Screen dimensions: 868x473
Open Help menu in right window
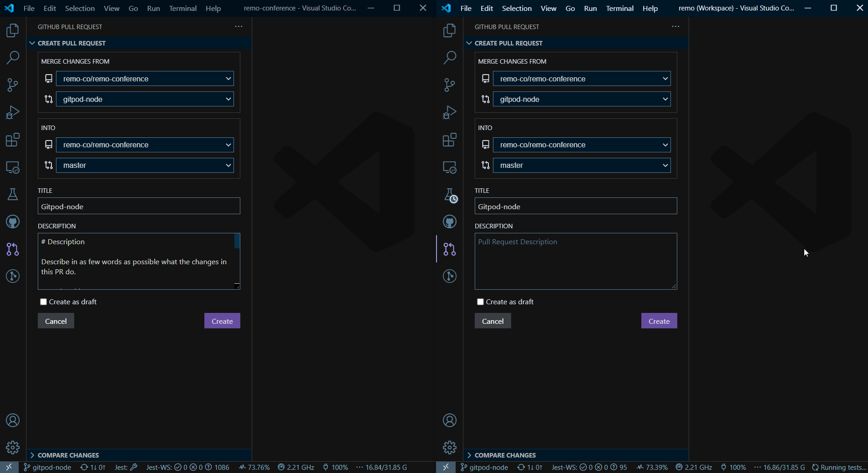(650, 8)
